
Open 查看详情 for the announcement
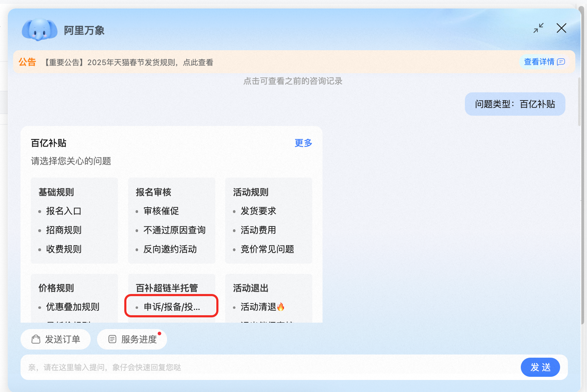pos(544,62)
